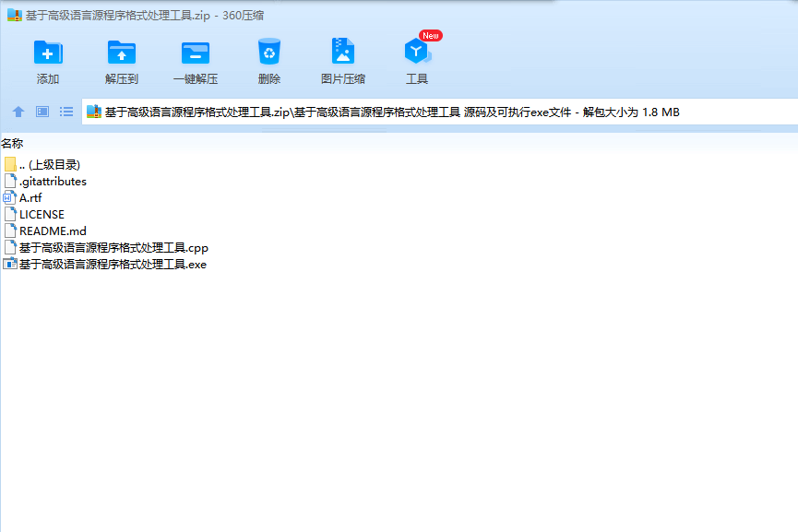Switch to the list view icon

point(66,112)
